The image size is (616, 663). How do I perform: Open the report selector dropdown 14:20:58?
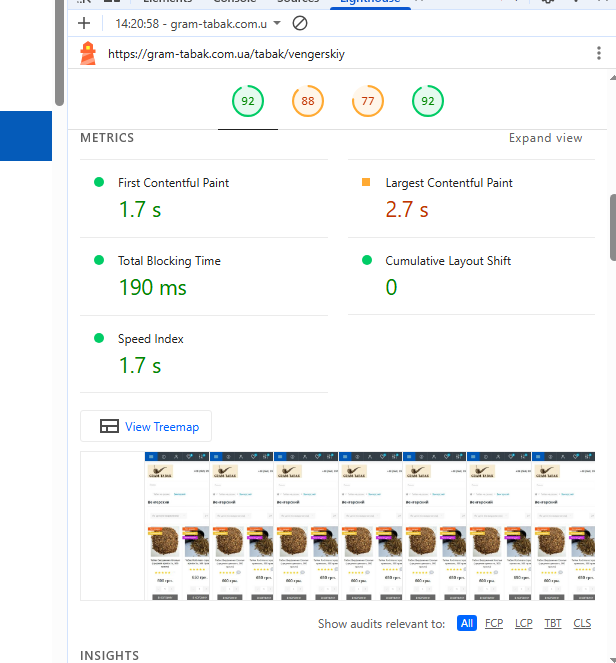[198, 24]
